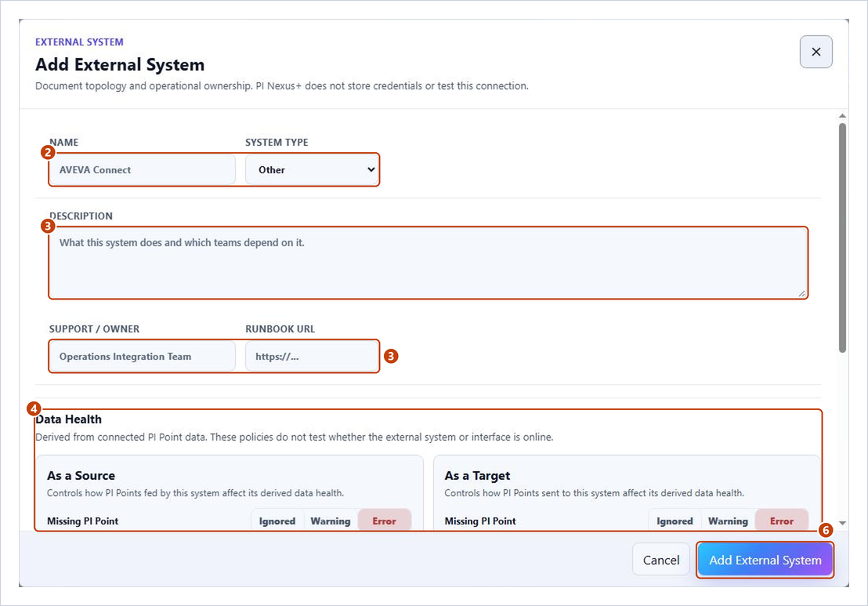Viewport: 868px width, 606px height.
Task: Set Target Missing PI Point to Error
Action: [x=782, y=521]
